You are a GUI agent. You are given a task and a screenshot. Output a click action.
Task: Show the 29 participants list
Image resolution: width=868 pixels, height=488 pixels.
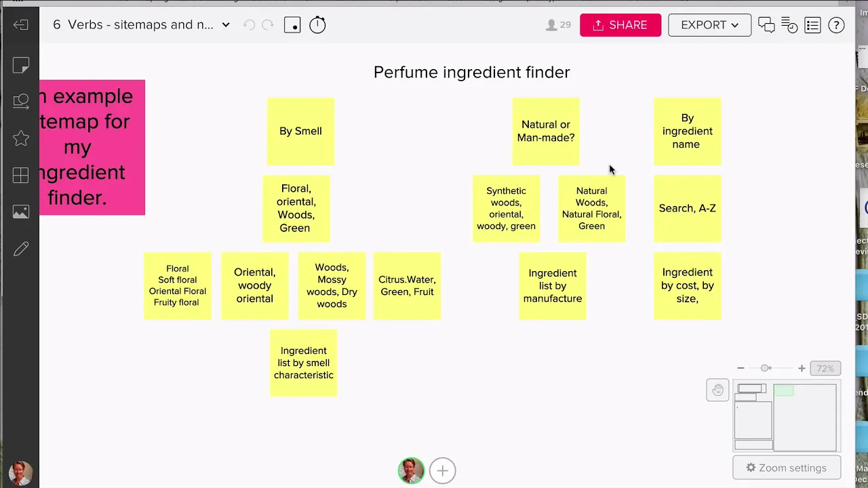point(558,25)
